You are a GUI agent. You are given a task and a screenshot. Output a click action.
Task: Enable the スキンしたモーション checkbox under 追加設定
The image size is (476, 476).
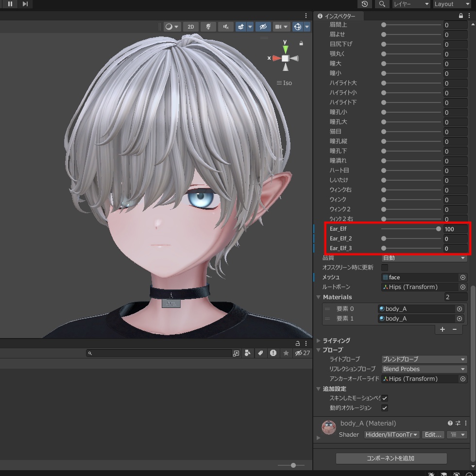[384, 398]
